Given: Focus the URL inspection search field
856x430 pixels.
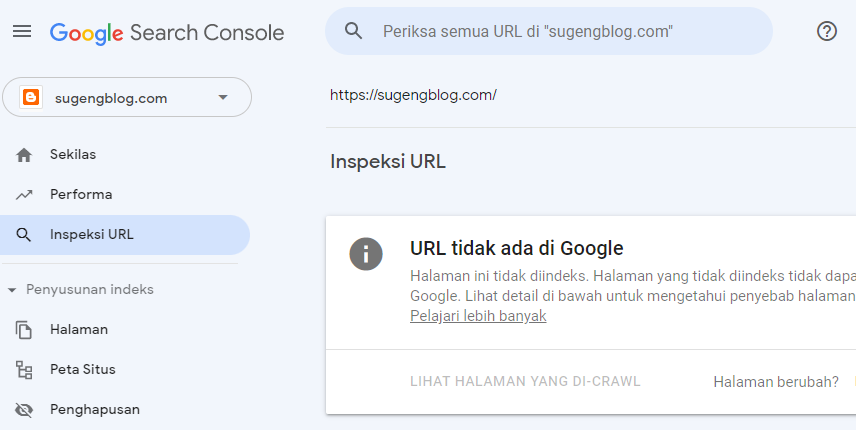Looking at the screenshot, I should coord(560,31).
